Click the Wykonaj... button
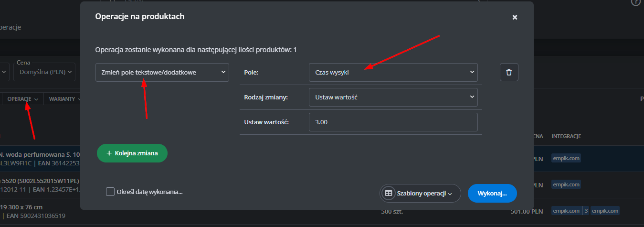This screenshot has width=644, height=227. (492, 194)
